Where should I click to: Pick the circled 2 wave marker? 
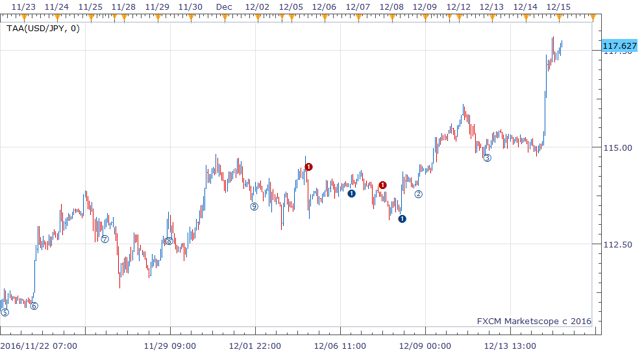pos(418,194)
